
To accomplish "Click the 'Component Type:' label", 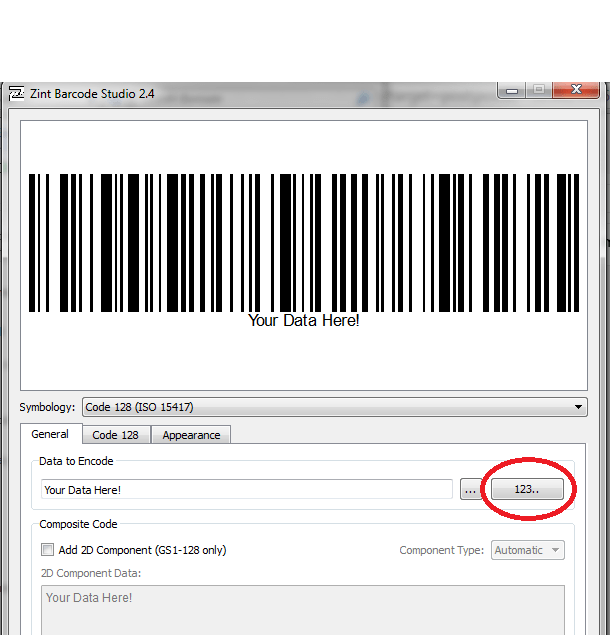I will point(442,550).
